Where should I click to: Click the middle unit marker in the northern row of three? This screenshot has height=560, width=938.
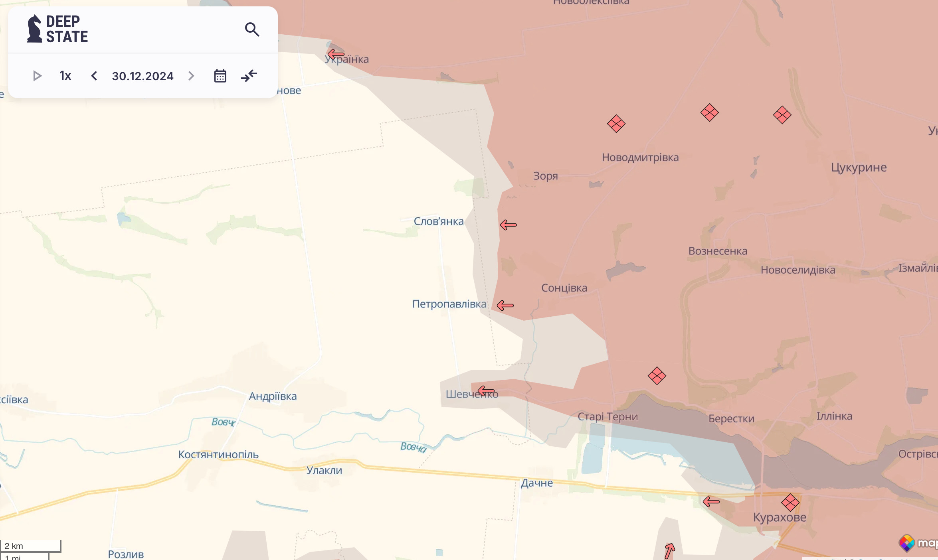(710, 112)
